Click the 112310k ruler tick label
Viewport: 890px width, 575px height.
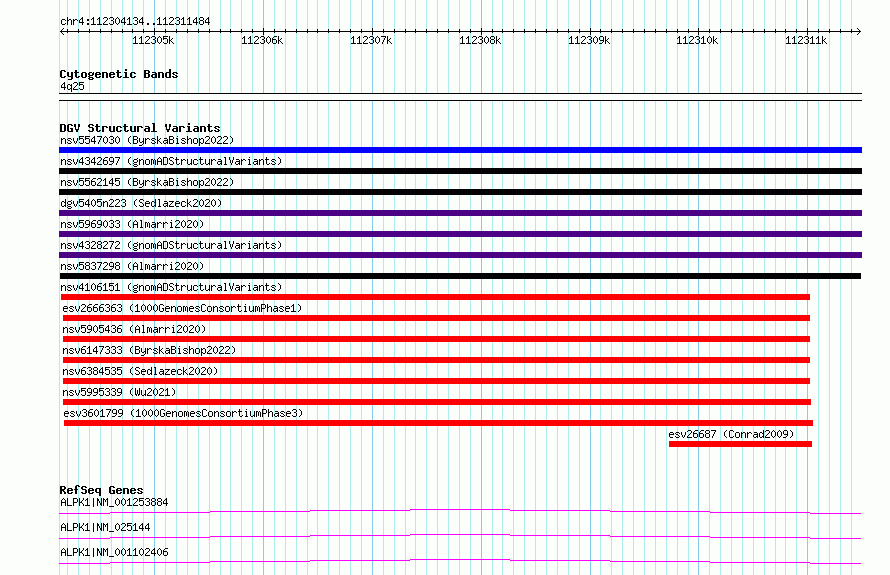pyautogui.click(x=697, y=40)
